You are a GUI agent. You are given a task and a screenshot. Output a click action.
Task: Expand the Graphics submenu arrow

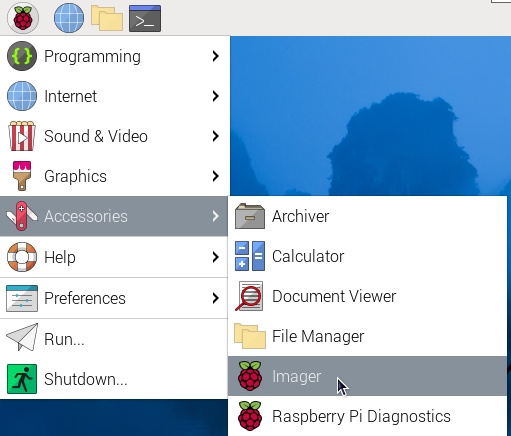point(216,176)
